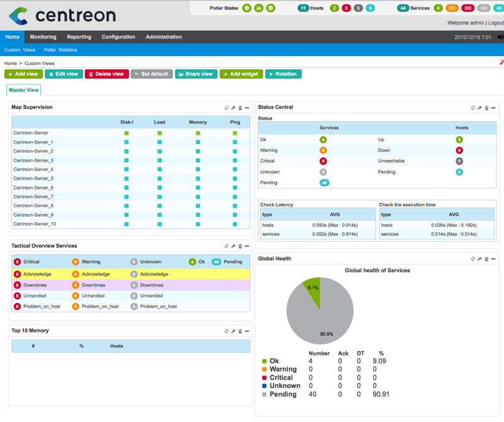Minimize the Global Health widget
Screen dimensions: 504x422
494,259
